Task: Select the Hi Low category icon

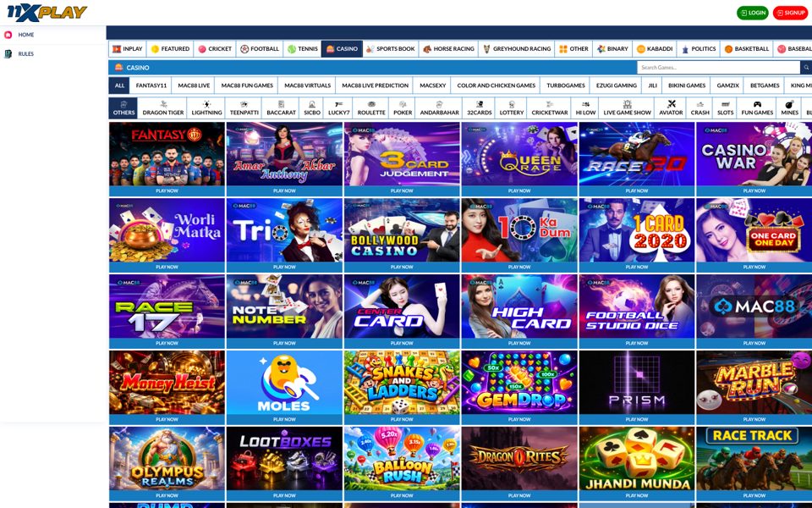Action: [x=585, y=108]
